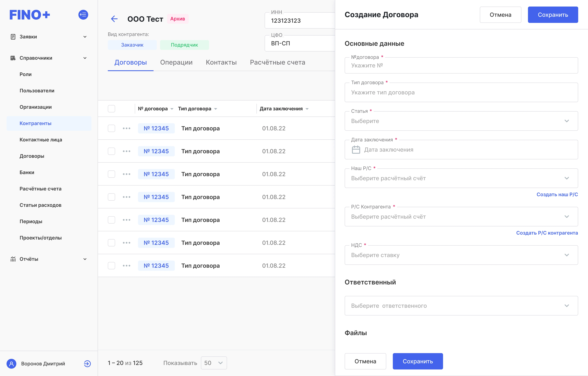Viewport: 588px width, 376px height.
Task: Switch to the Операции tab
Action: tap(176, 62)
